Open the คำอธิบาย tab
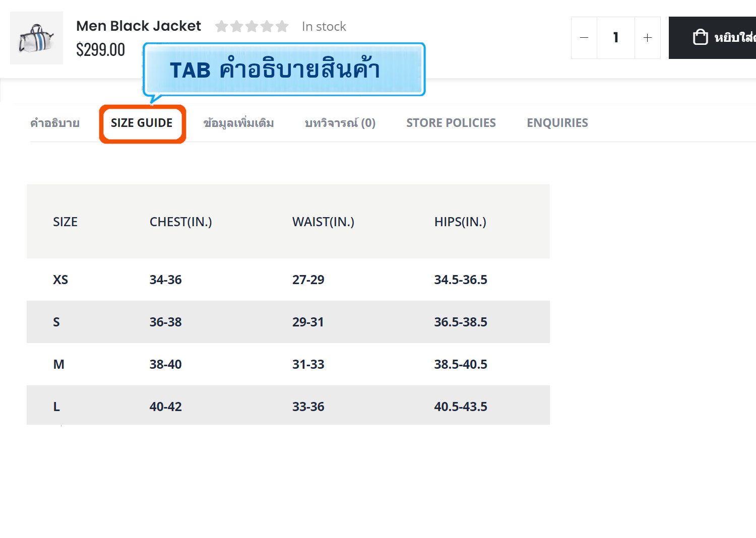This screenshot has width=756, height=538. (x=55, y=123)
